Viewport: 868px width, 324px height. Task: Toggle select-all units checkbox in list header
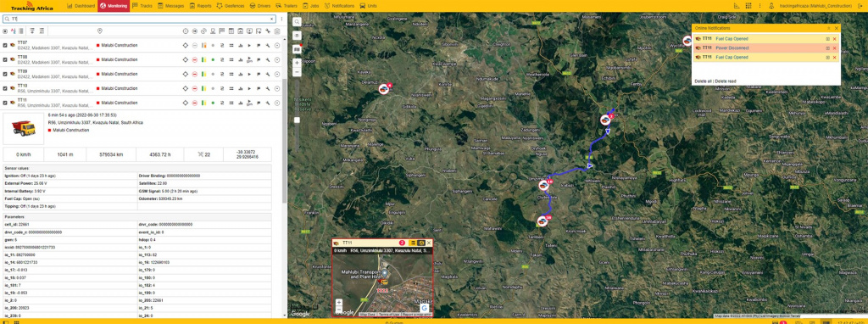click(x=6, y=31)
